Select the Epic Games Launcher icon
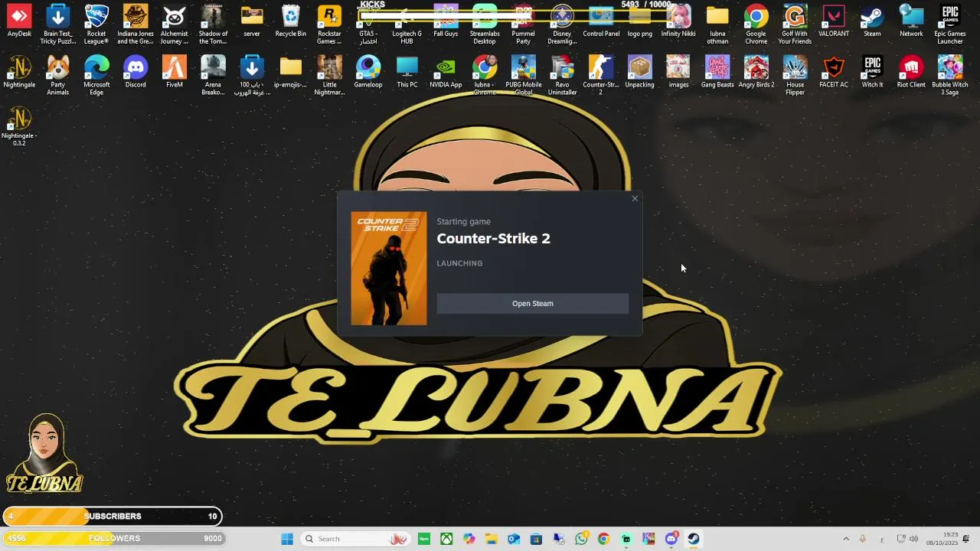The height and width of the screenshot is (551, 980). point(950,25)
